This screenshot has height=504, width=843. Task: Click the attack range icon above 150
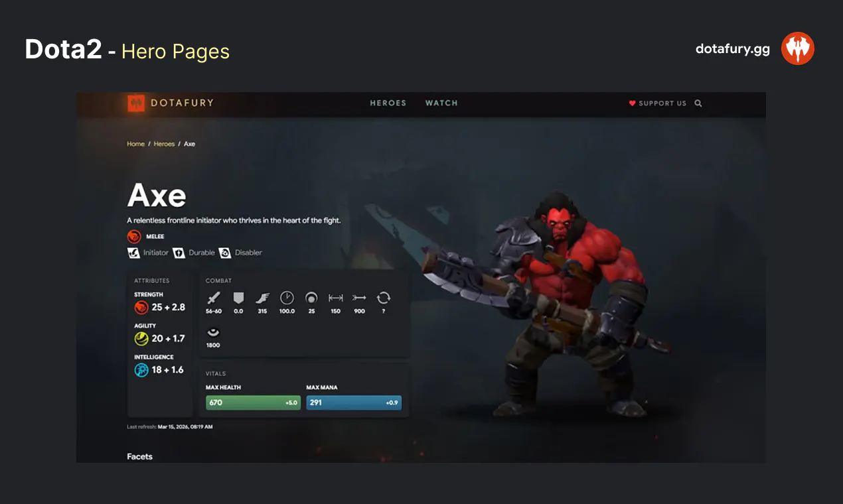335,298
